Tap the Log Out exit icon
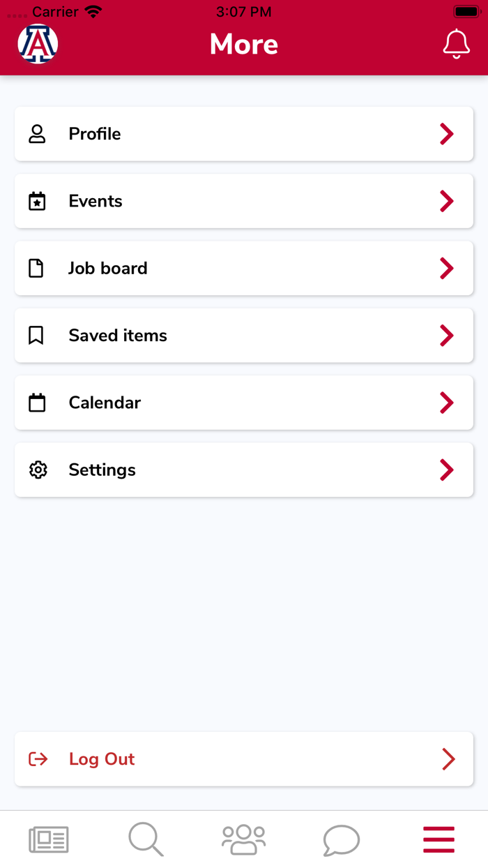488x868 pixels. pyautogui.click(x=38, y=759)
